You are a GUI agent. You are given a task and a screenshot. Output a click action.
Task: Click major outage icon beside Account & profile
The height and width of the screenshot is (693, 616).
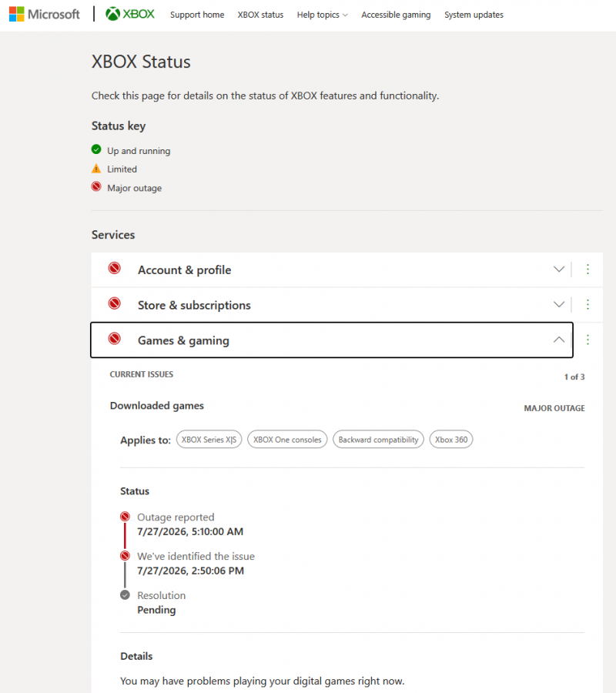point(115,268)
